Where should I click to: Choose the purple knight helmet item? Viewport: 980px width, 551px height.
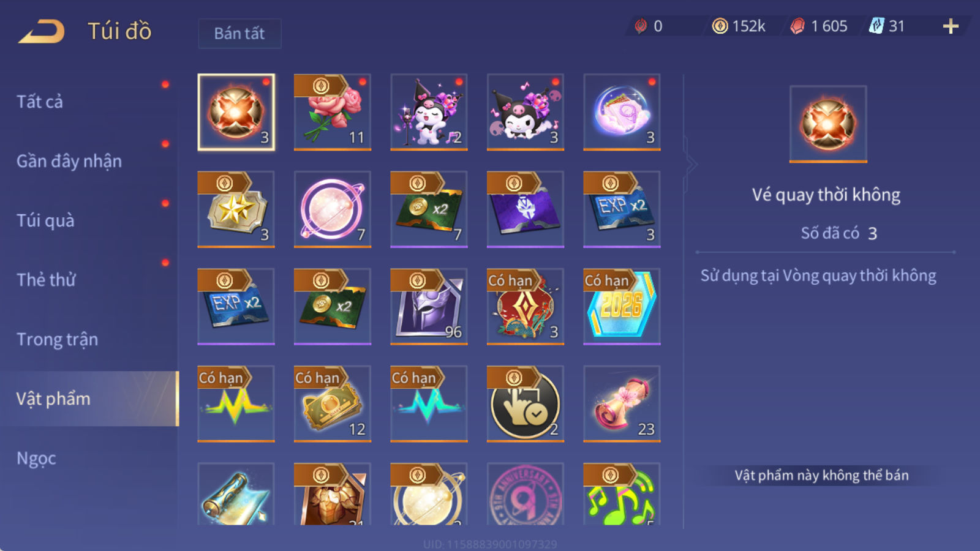click(x=429, y=306)
